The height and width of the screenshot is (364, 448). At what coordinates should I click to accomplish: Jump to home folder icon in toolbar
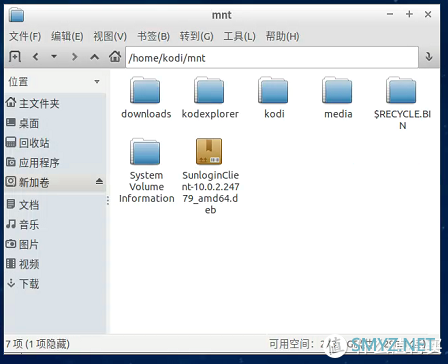coord(115,57)
